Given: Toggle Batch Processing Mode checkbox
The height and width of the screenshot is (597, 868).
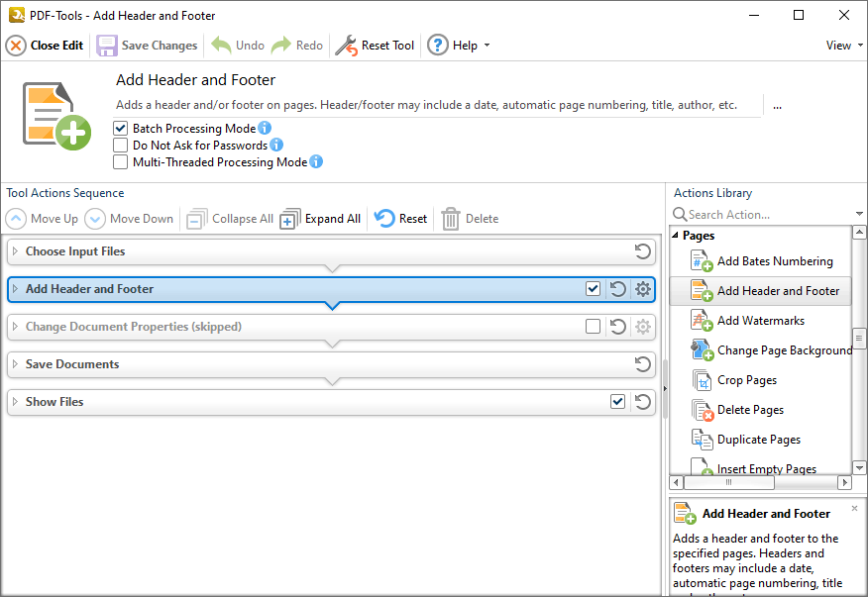Looking at the screenshot, I should coord(120,129).
